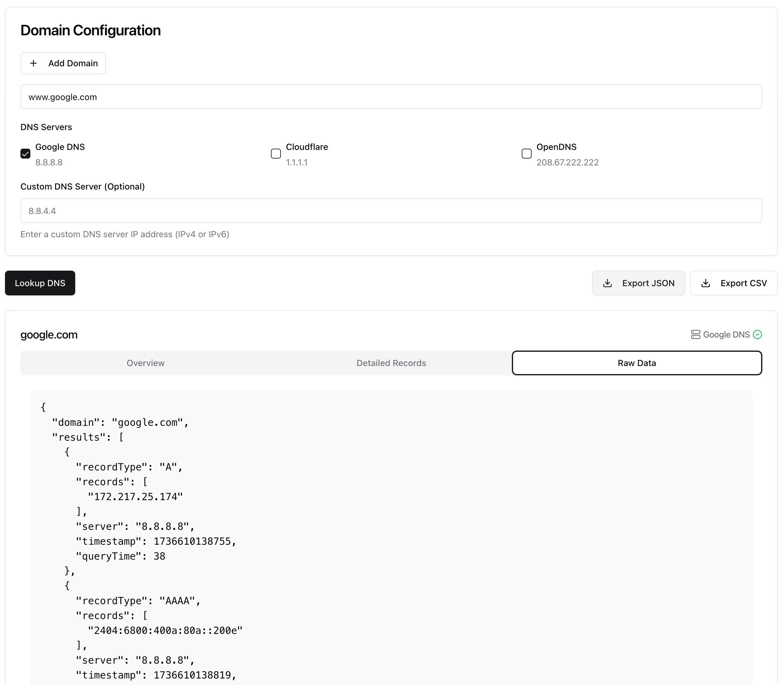Click the Add Domain button text
The image size is (784, 685).
coord(73,63)
